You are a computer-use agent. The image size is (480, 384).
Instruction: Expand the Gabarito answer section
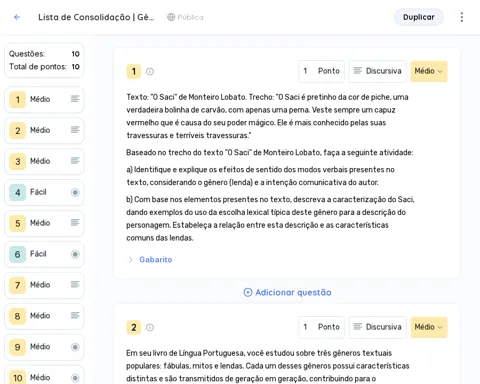(150, 260)
